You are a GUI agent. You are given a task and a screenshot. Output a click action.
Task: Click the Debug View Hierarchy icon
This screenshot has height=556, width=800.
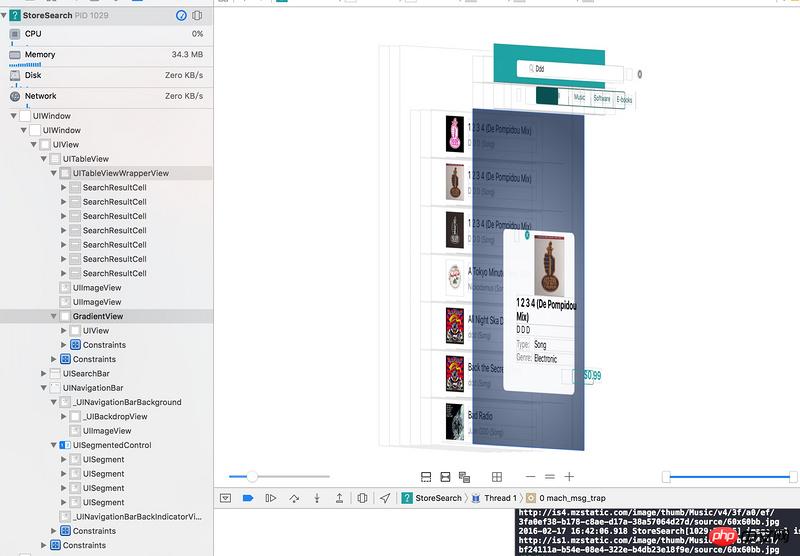click(362, 498)
